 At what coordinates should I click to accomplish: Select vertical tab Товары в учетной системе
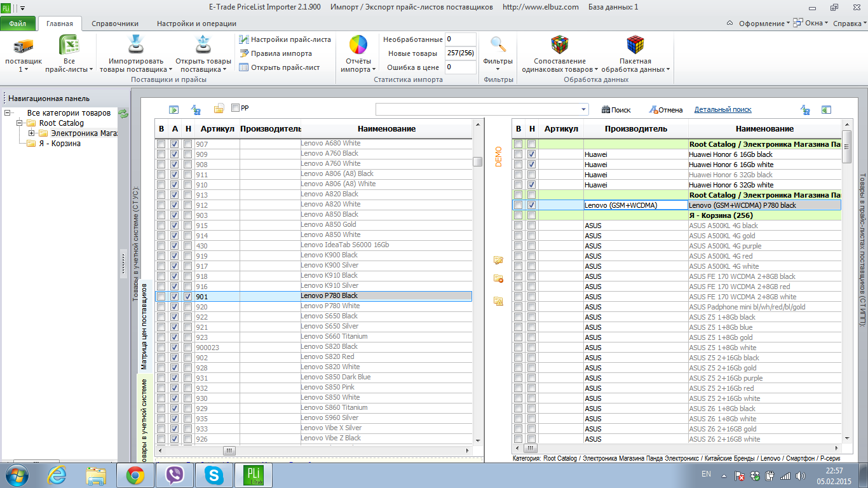(144, 419)
